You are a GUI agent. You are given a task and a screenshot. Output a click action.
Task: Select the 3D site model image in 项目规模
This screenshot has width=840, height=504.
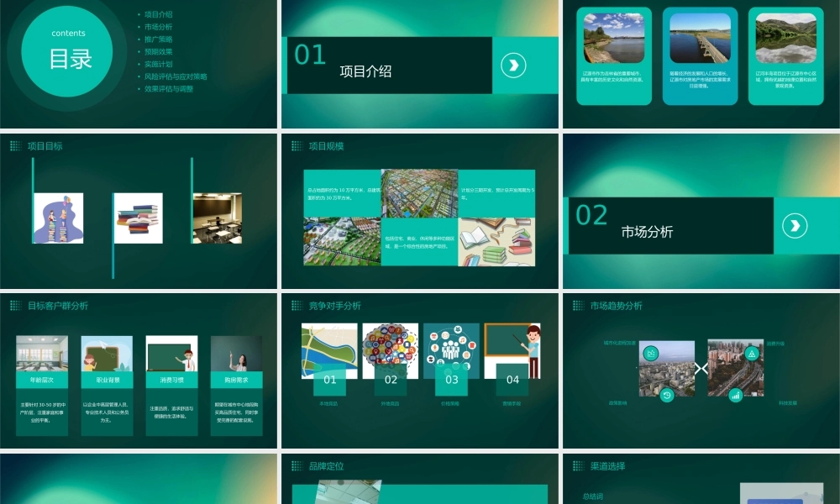click(x=343, y=242)
